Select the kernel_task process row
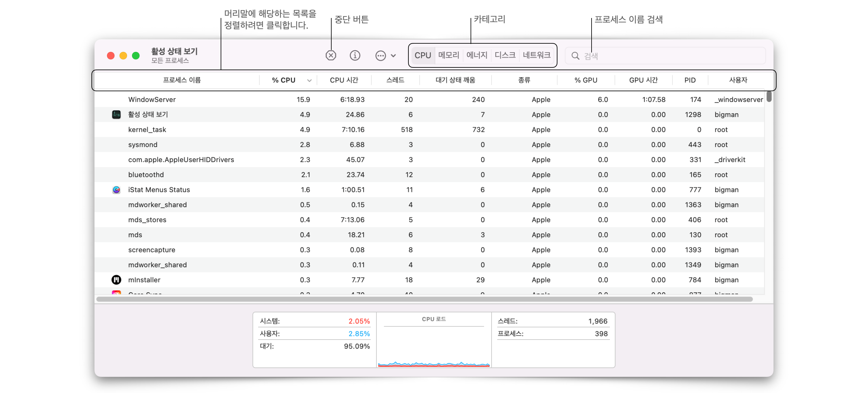Image resolution: width=868 pixels, height=393 pixels. (147, 130)
